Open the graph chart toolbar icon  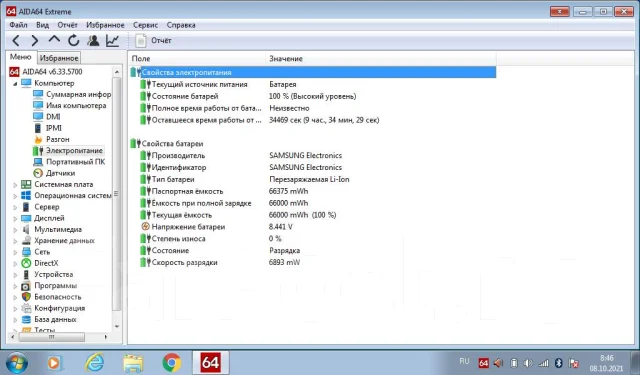[112, 40]
